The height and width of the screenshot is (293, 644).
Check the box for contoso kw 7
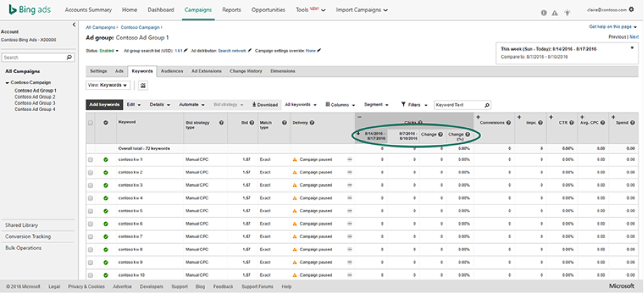pyautogui.click(x=91, y=237)
